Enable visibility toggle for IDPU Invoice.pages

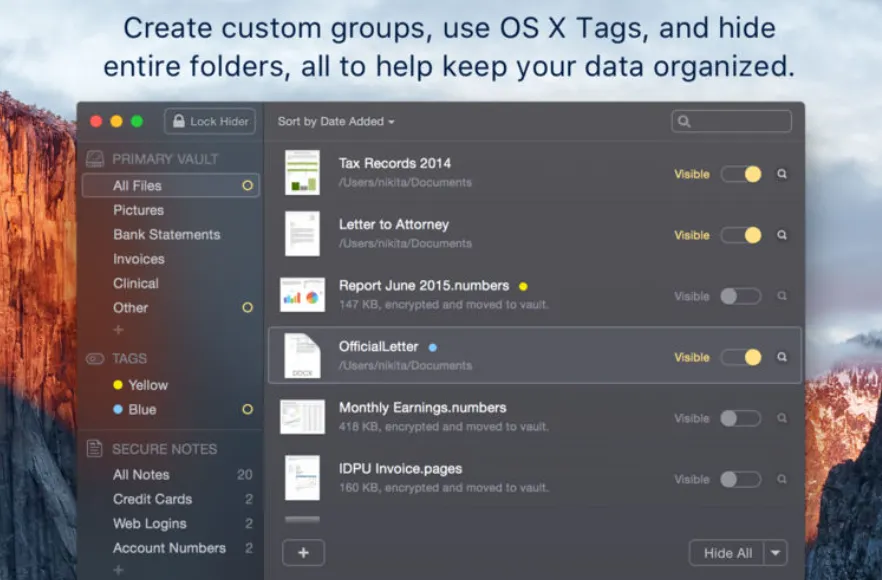pos(741,479)
